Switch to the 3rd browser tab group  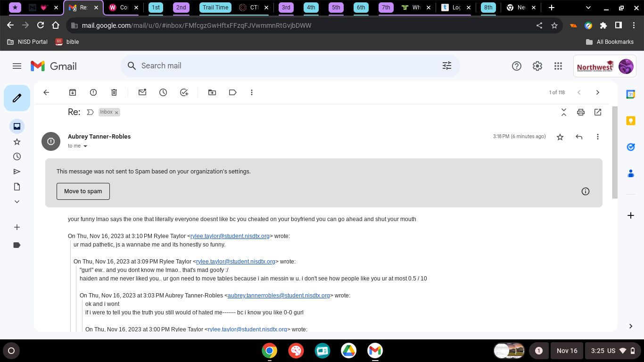pos(286,8)
